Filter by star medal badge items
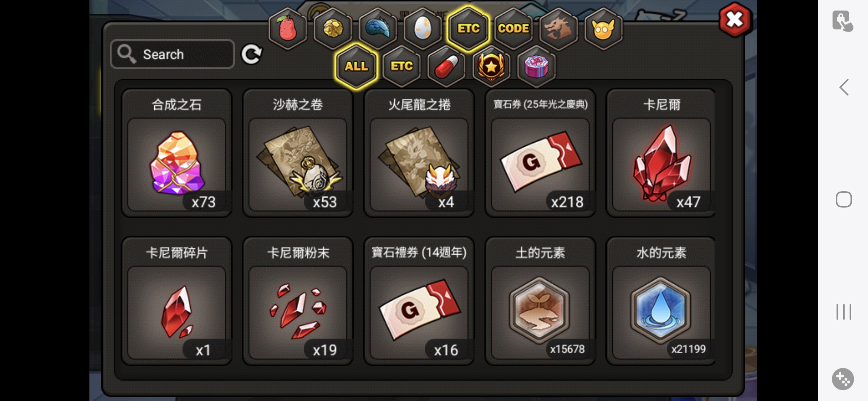The height and width of the screenshot is (401, 868). point(491,66)
